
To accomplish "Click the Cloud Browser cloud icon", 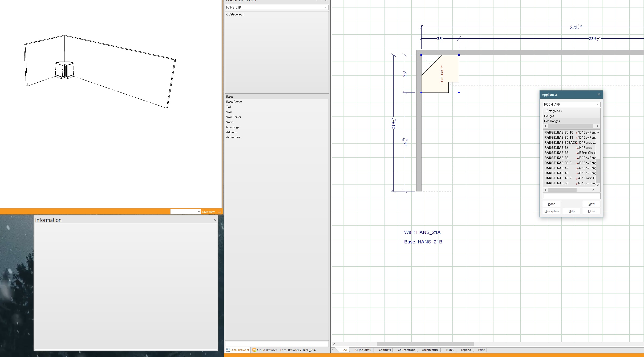I will click(254, 350).
